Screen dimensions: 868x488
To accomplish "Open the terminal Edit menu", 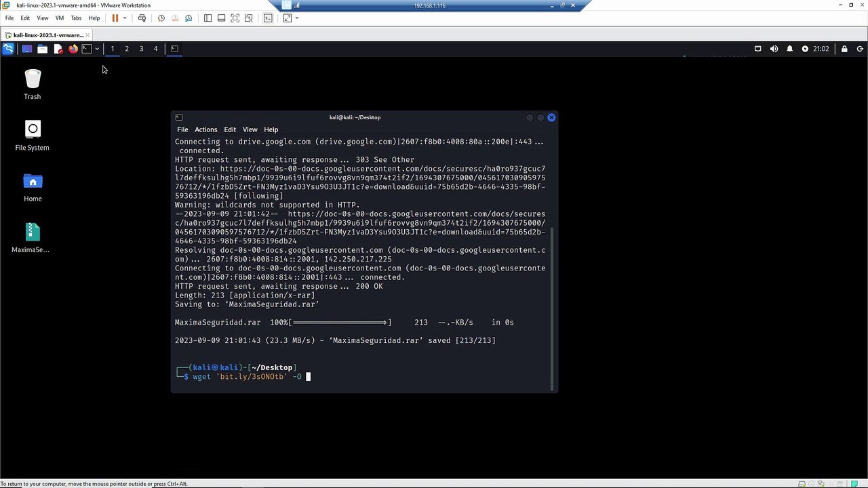I will click(230, 129).
